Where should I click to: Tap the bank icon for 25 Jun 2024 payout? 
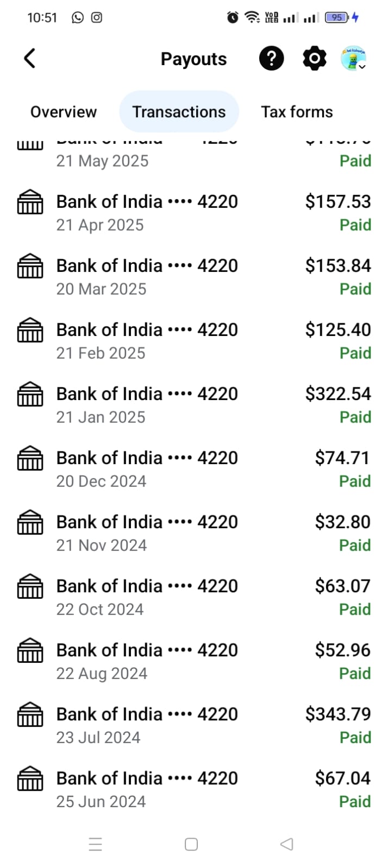coord(30,779)
